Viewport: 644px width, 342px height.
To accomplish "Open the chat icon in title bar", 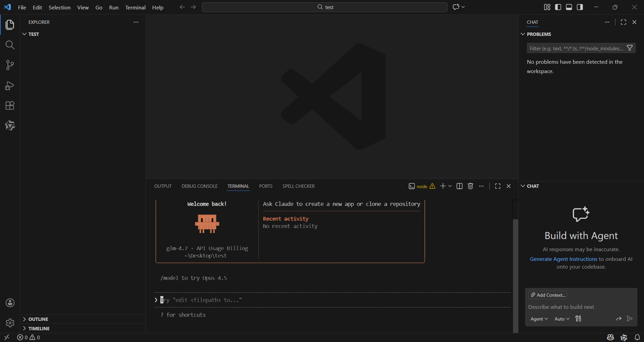I will coord(456,7).
